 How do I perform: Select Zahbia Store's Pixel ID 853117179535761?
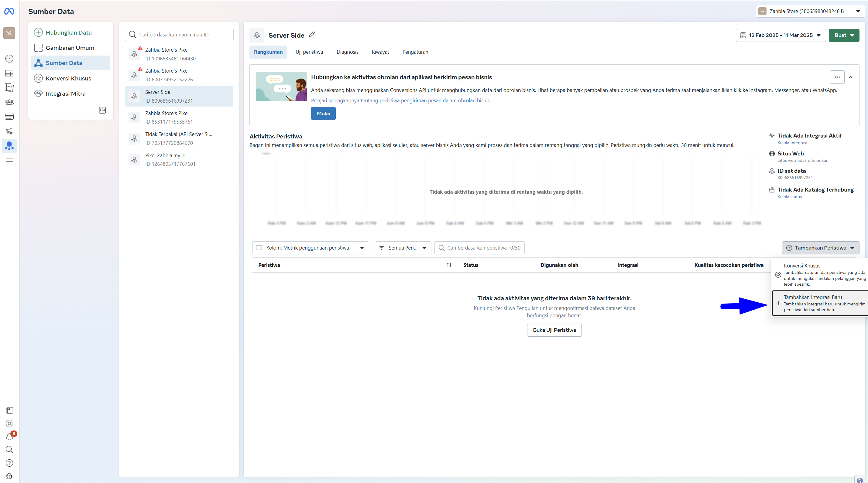(179, 117)
